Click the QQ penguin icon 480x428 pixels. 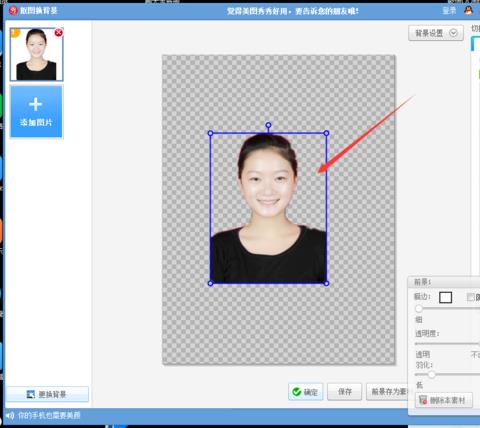(x=468, y=11)
